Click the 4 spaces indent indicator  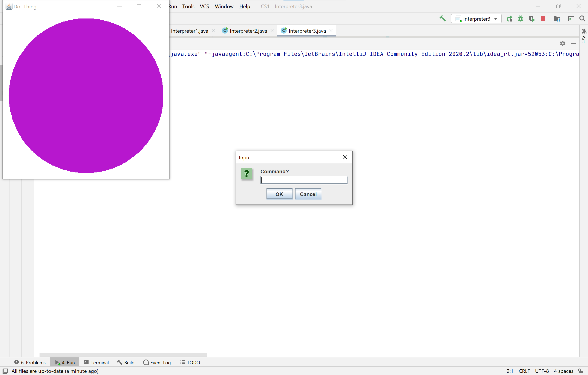pos(563,371)
